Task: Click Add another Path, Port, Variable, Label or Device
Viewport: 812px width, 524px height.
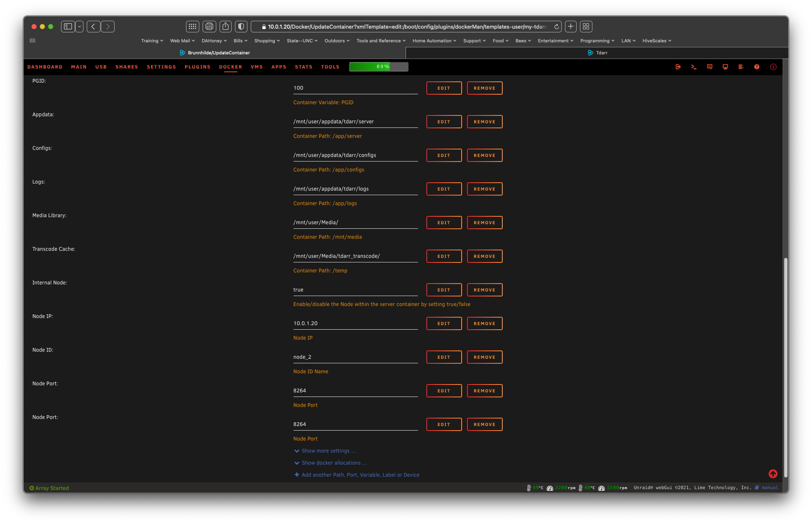Action: 360,475
